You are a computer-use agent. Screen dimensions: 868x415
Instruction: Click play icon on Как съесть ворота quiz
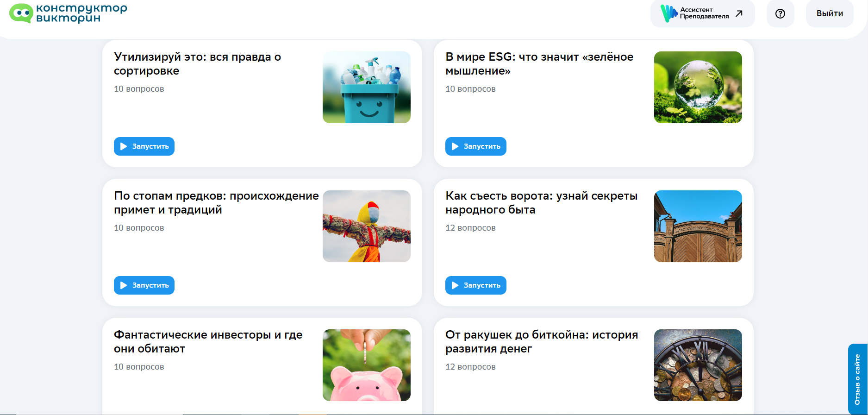(455, 285)
